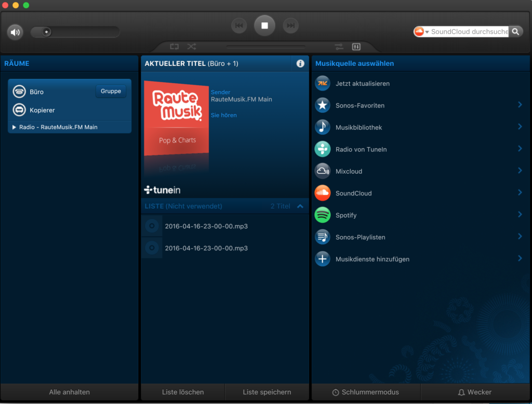Click the SoundCloud search field
532x404 pixels.
(470, 32)
